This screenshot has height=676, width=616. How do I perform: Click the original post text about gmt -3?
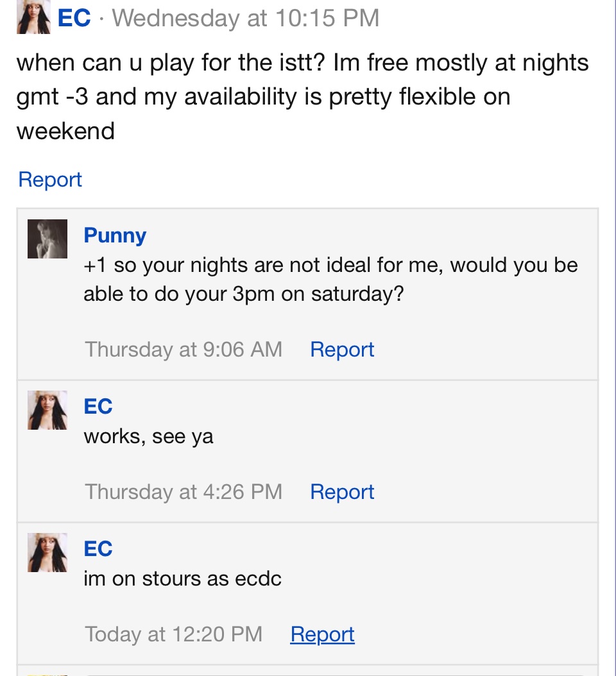point(302,97)
